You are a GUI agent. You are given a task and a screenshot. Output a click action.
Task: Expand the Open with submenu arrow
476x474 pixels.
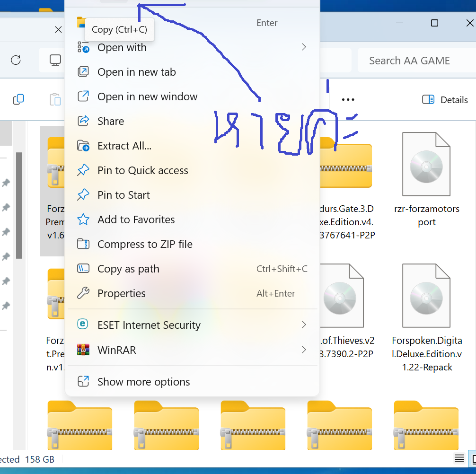[304, 47]
